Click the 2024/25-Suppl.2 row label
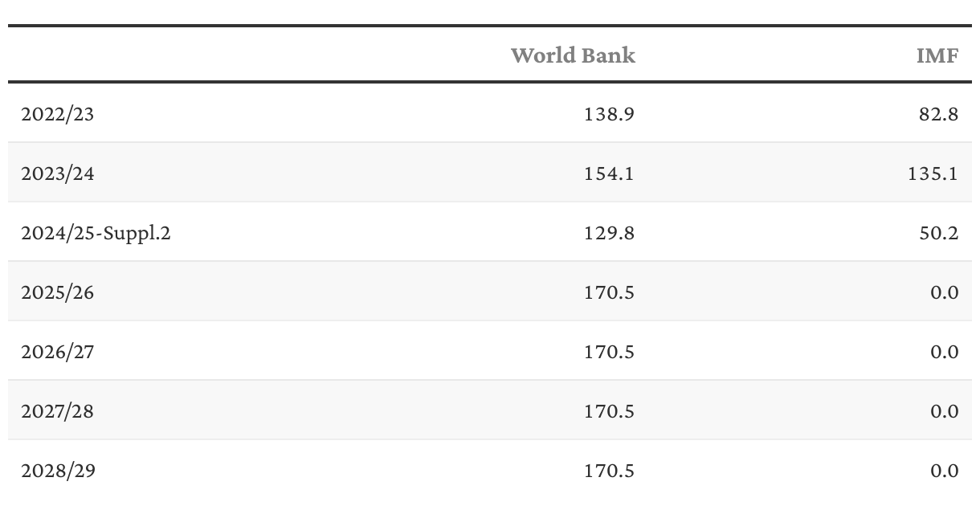The height and width of the screenshot is (506, 980). (96, 233)
